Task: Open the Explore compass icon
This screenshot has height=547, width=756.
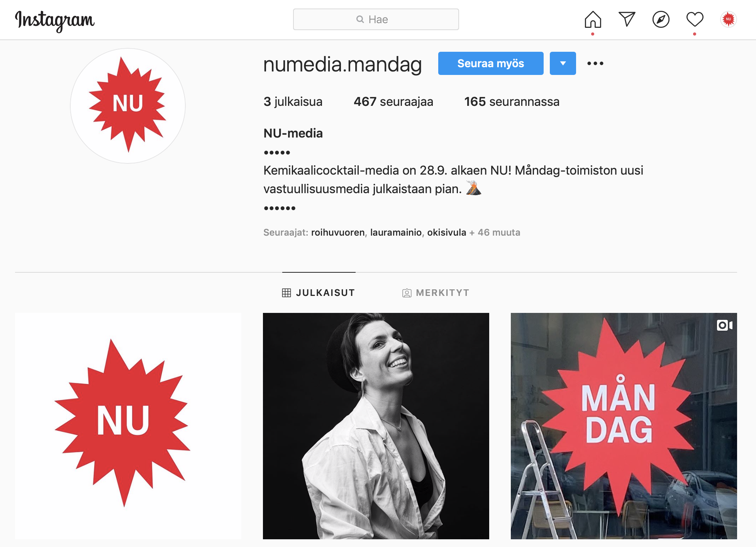Action: [x=661, y=19]
